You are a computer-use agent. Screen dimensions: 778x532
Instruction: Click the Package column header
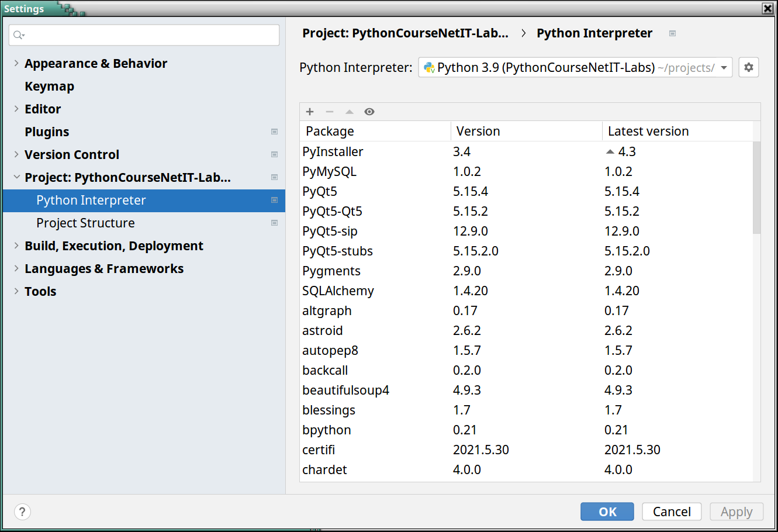click(375, 131)
